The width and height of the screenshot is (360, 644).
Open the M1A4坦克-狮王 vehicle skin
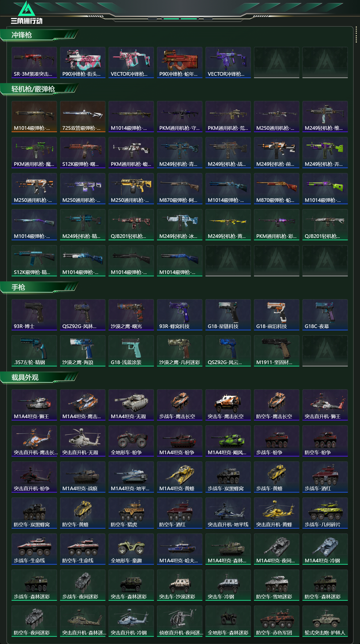pos(34,405)
